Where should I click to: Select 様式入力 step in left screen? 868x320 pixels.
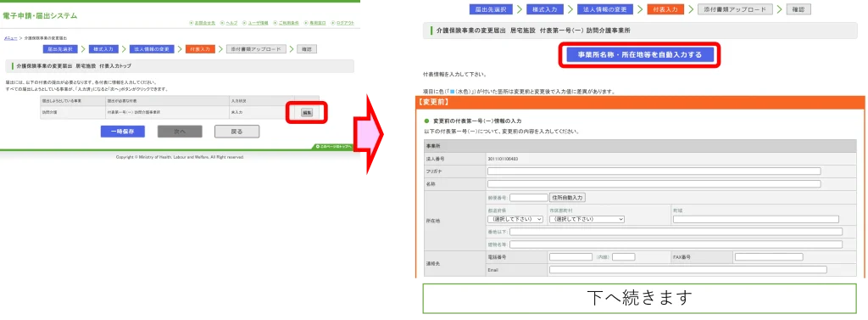(x=103, y=49)
